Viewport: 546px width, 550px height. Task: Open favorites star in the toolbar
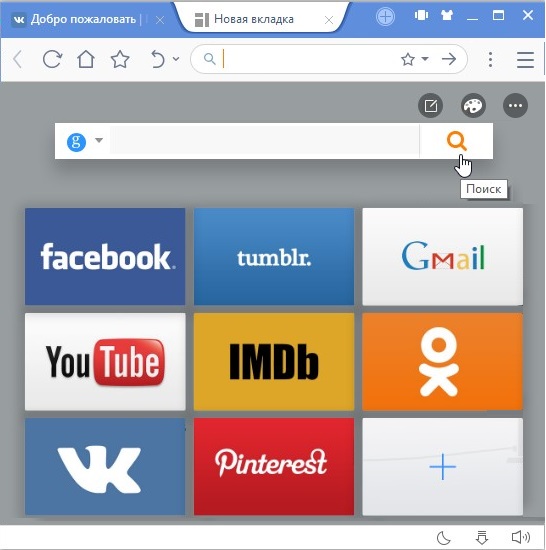point(120,59)
